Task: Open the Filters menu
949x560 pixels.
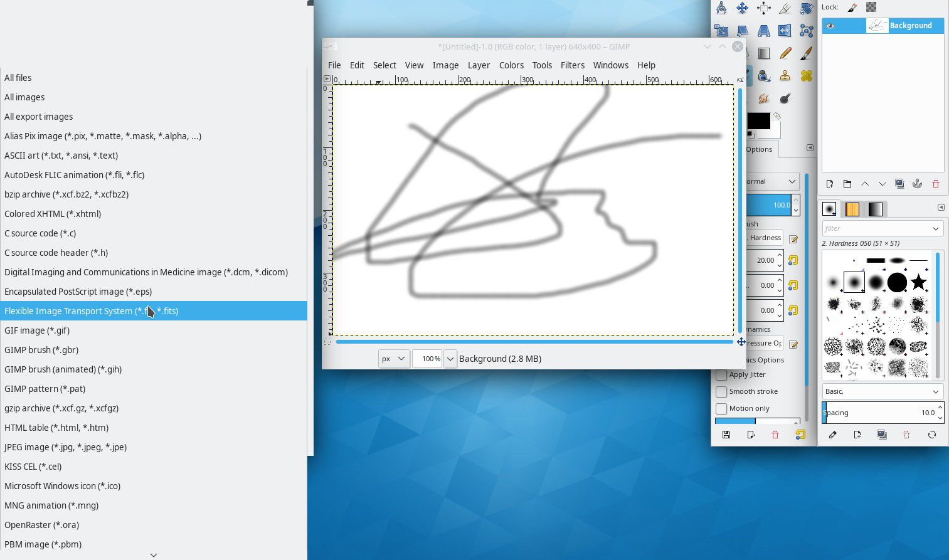Action: 572,65
